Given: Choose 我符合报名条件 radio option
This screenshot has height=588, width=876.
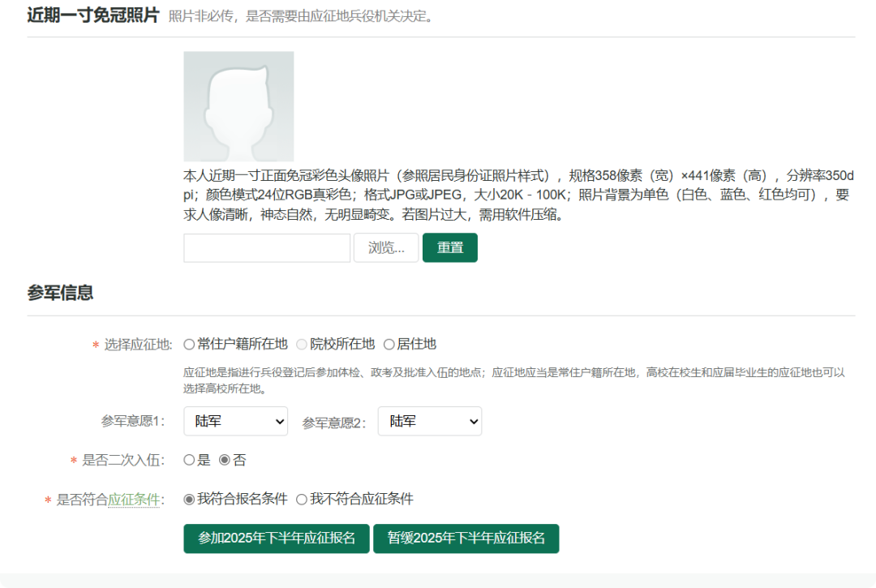Looking at the screenshot, I should pyautogui.click(x=189, y=499).
